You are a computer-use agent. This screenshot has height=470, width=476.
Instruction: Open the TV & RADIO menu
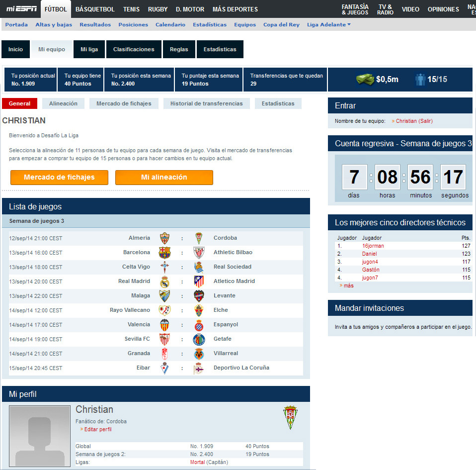pyautogui.click(x=385, y=9)
